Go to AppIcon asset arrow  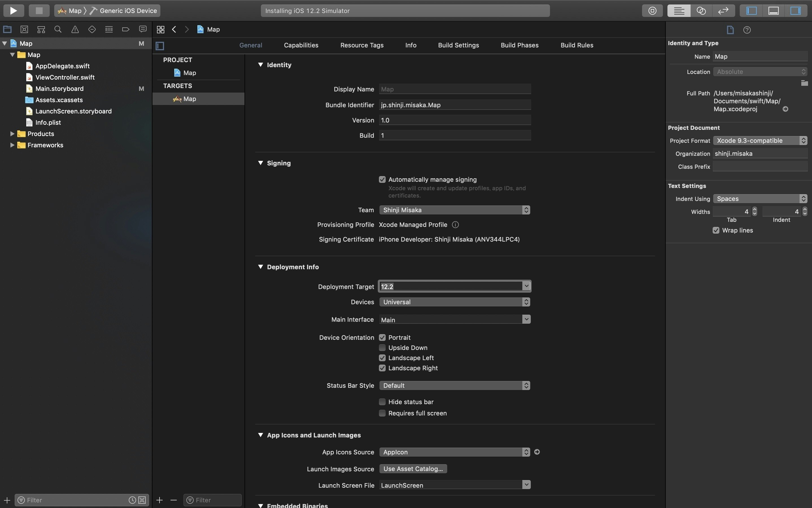click(537, 452)
